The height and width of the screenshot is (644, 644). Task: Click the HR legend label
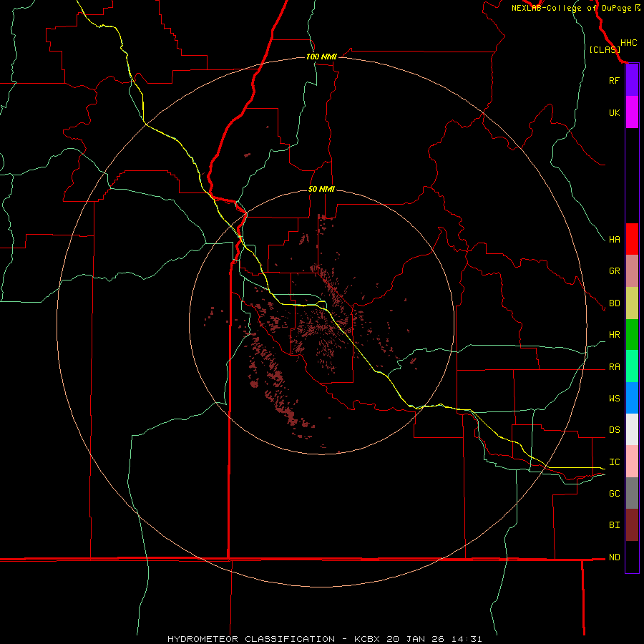(614, 335)
